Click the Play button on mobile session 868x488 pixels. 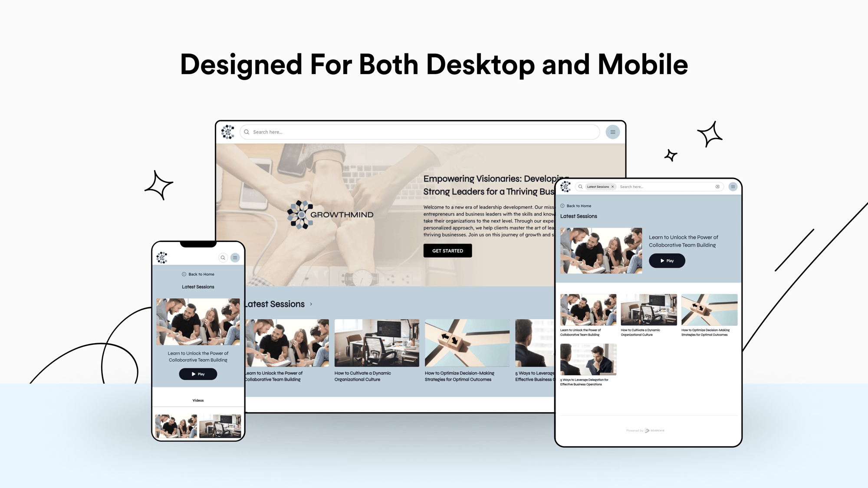pyautogui.click(x=198, y=373)
